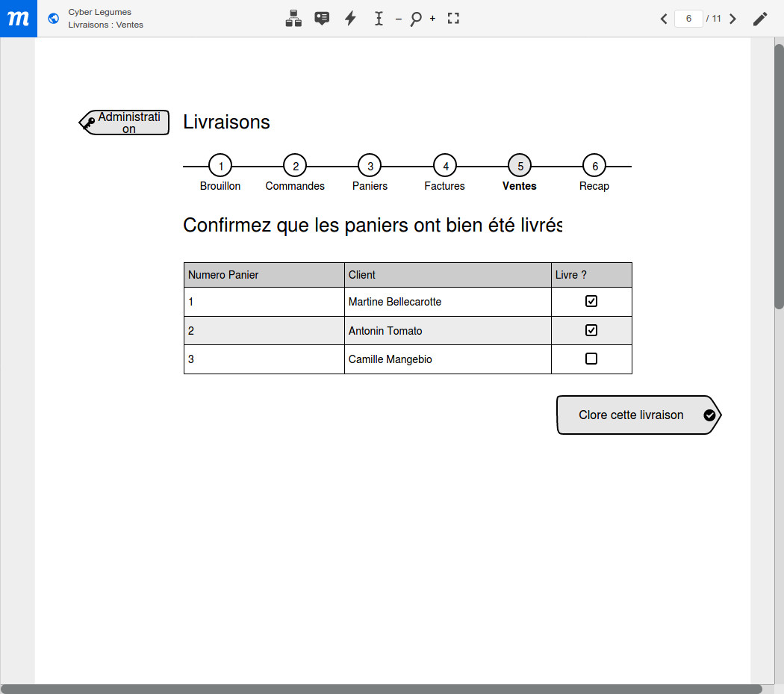Image resolution: width=784 pixels, height=694 pixels.
Task: Zoom out with the minus button
Action: click(398, 19)
